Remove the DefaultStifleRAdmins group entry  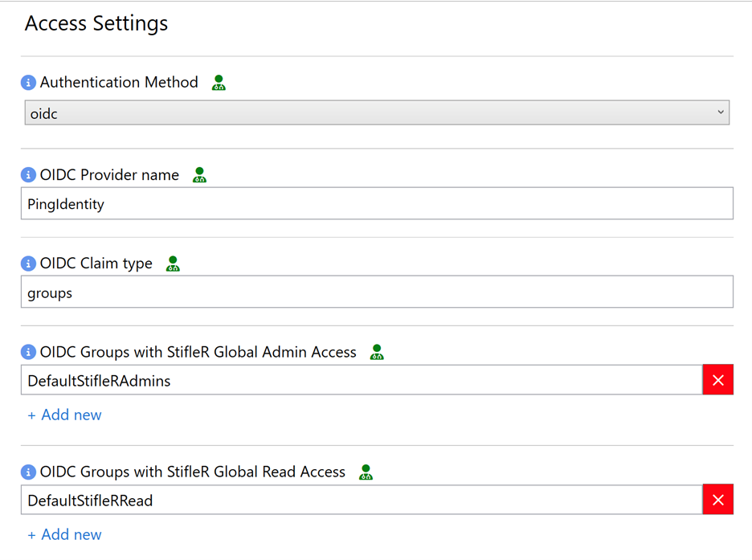717,381
